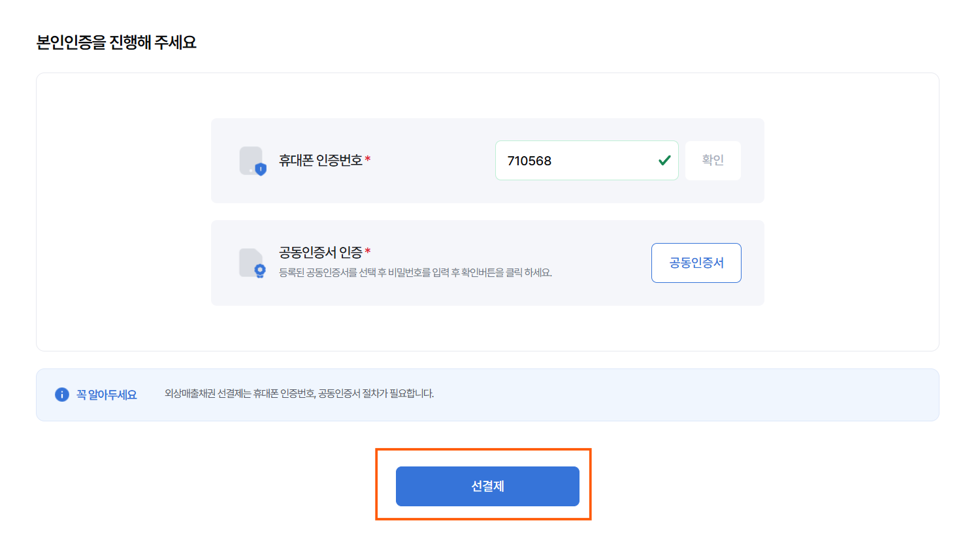Click the joint certificate document icon
This screenshot has height=537, width=980.
coord(253,263)
